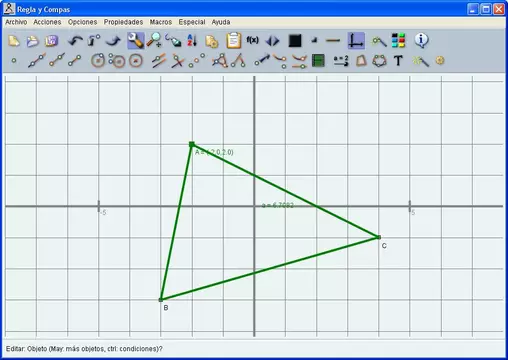Open the info help bubble icon
The image size is (508, 360).
click(421, 40)
